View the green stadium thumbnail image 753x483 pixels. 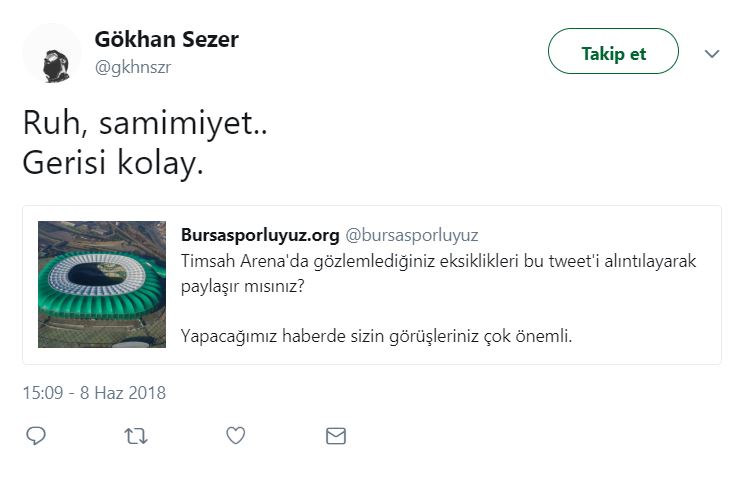click(x=102, y=284)
